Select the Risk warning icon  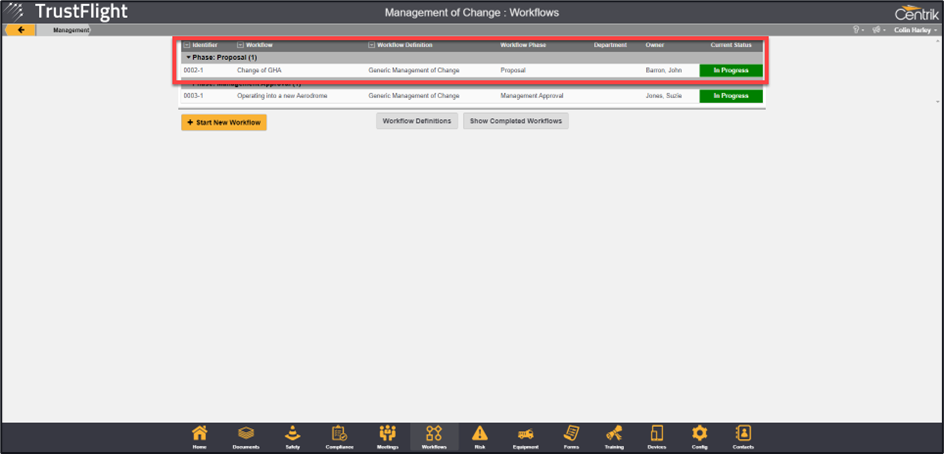click(480, 435)
